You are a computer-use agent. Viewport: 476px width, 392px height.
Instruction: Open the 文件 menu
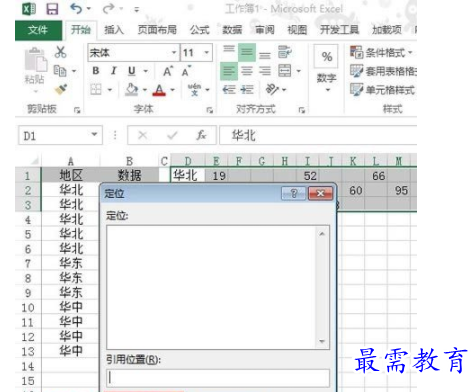point(38,30)
